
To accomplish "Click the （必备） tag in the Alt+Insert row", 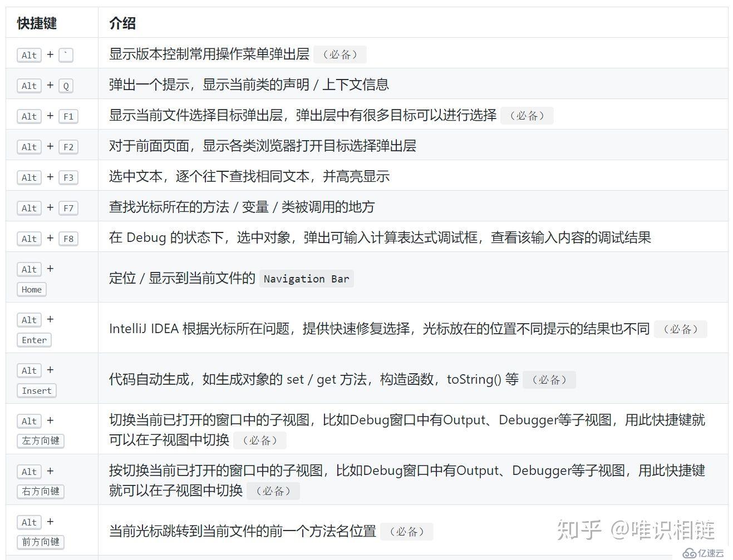I will tap(549, 379).
